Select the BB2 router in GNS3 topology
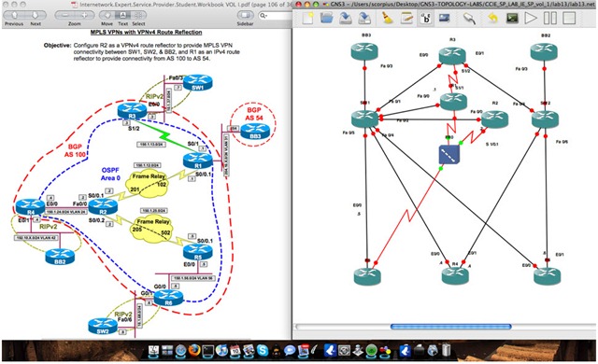This screenshot has height=364, width=598. pyautogui.click(x=544, y=51)
